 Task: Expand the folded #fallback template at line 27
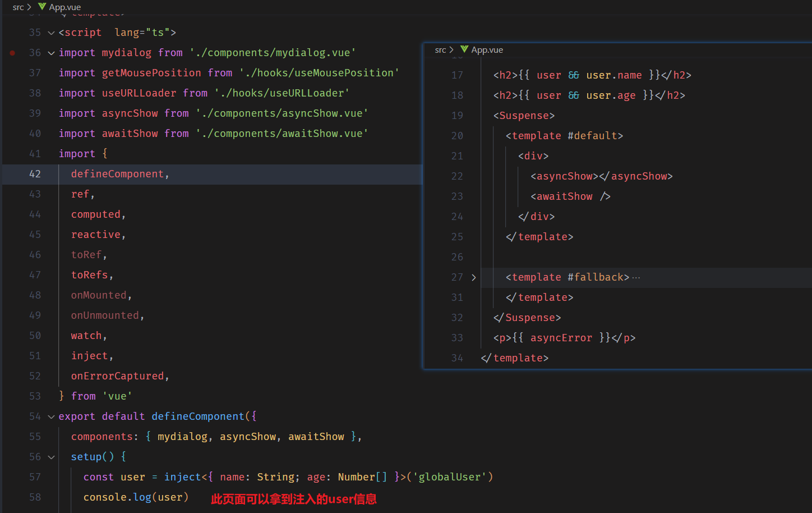pyautogui.click(x=474, y=277)
